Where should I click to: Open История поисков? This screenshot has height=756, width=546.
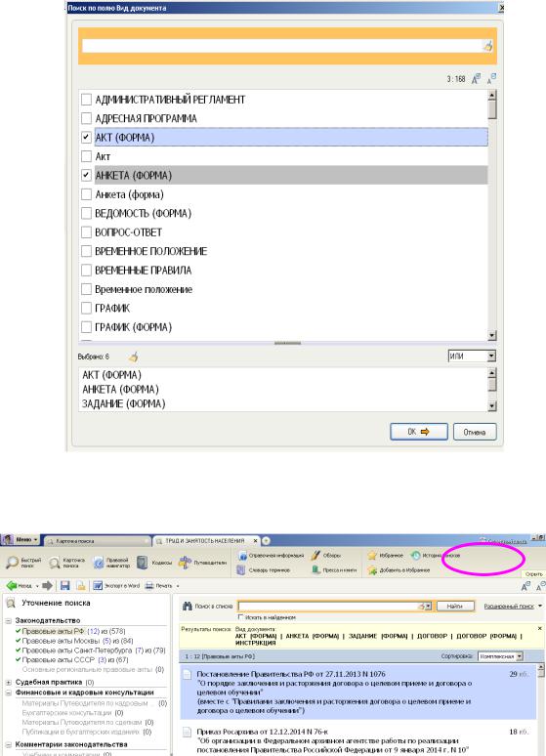point(435,556)
